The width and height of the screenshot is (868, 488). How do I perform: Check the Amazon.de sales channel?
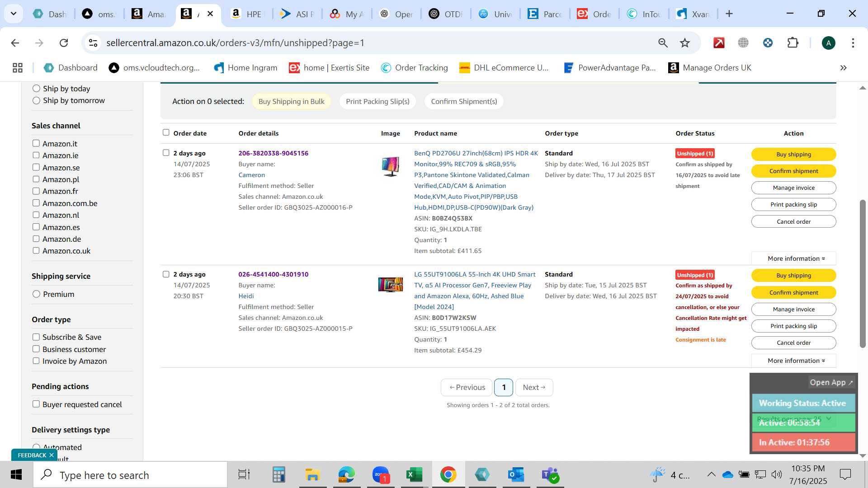click(x=36, y=239)
